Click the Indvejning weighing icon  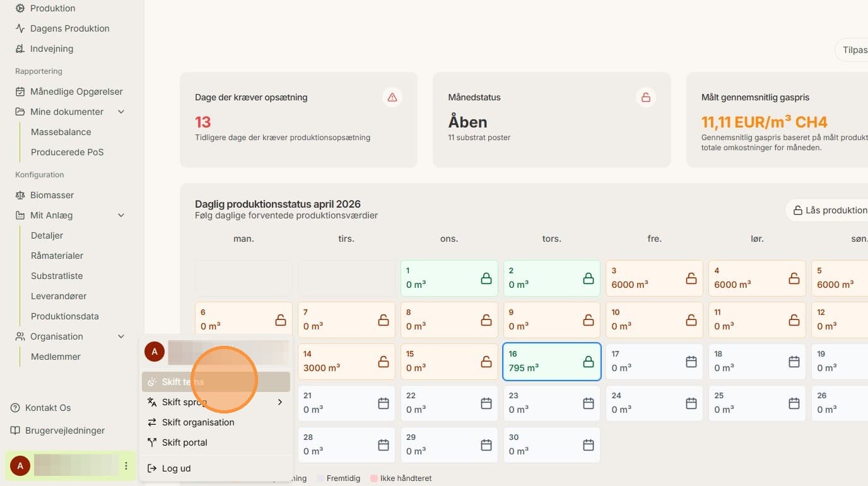pos(20,49)
